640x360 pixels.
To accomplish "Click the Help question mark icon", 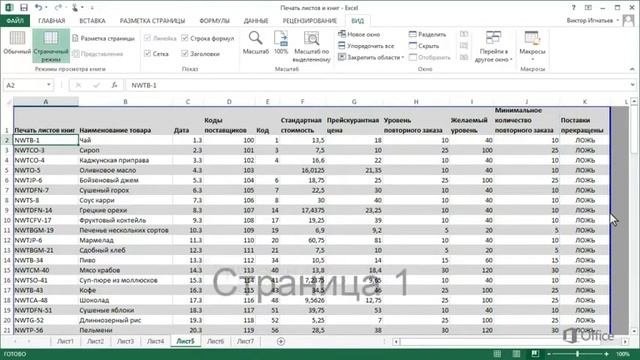I will coord(573,8).
